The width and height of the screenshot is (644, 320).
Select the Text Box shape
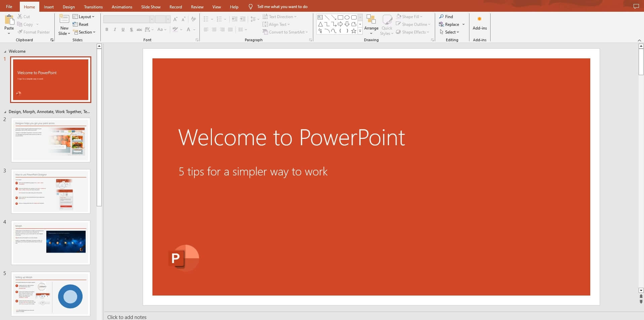pos(320,17)
